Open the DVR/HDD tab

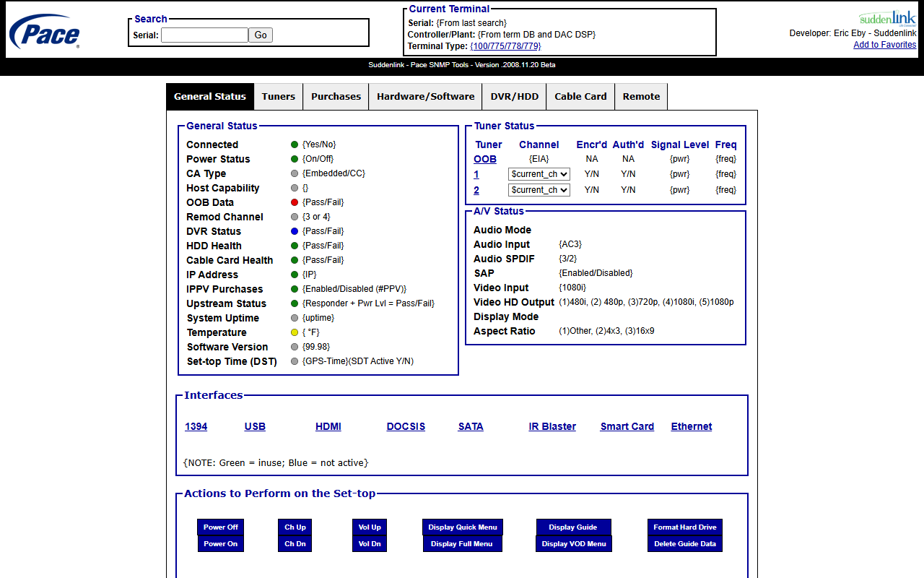515,97
